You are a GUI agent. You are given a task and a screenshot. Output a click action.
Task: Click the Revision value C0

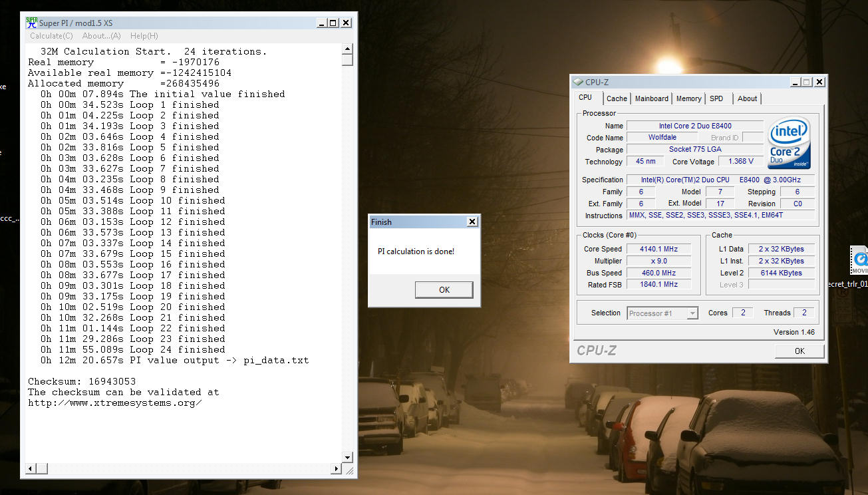(x=797, y=204)
